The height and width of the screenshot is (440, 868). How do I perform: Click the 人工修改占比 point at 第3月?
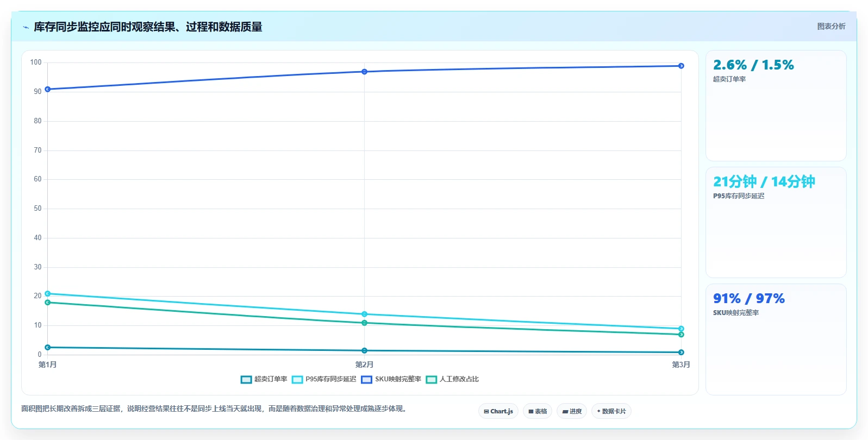[681, 335]
